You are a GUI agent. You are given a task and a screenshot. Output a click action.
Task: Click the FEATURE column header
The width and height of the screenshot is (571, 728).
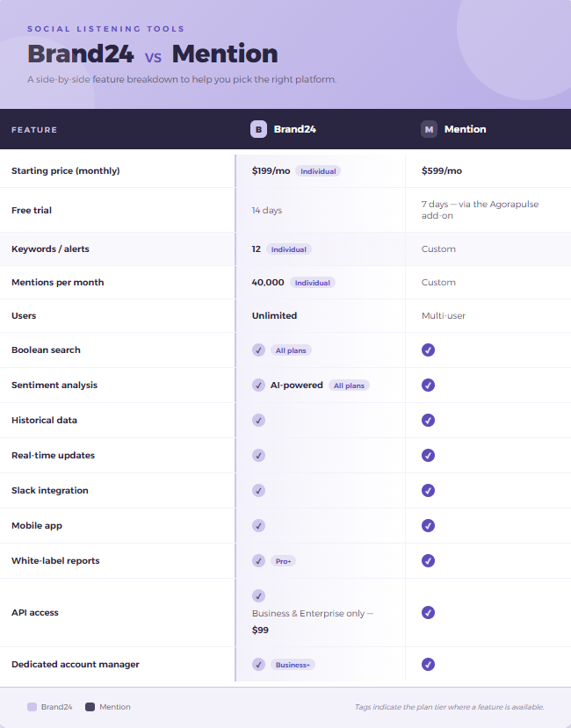tap(34, 130)
